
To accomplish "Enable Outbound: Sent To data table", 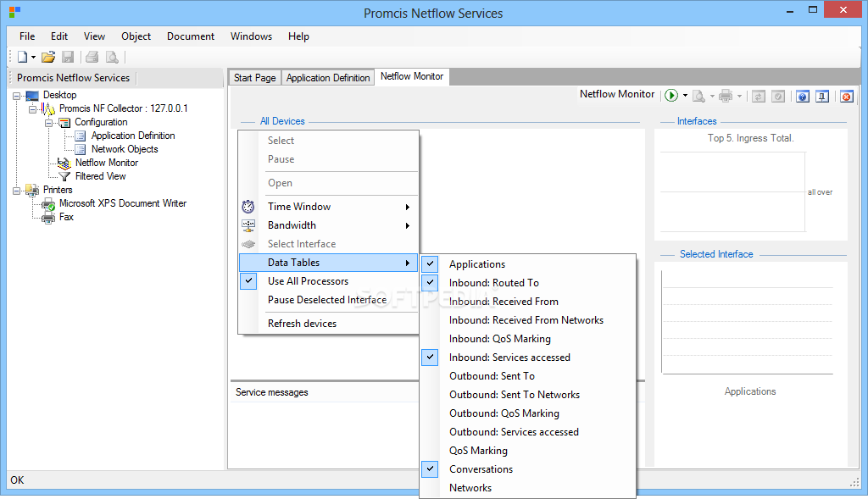I will [x=527, y=376].
